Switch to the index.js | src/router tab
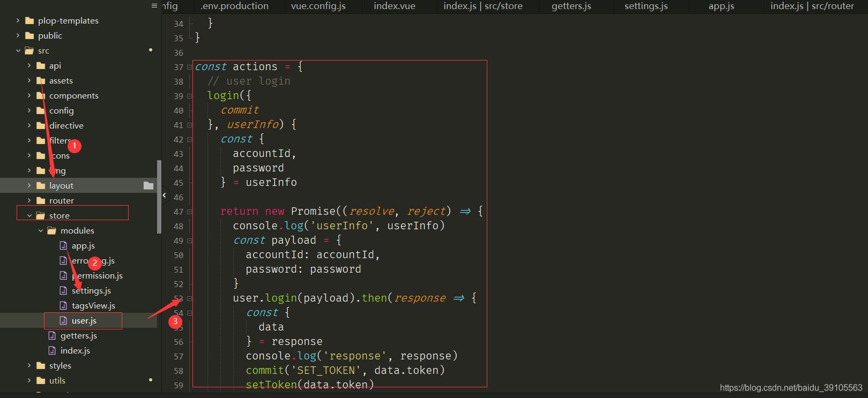This screenshot has height=398, width=868. 812,6
